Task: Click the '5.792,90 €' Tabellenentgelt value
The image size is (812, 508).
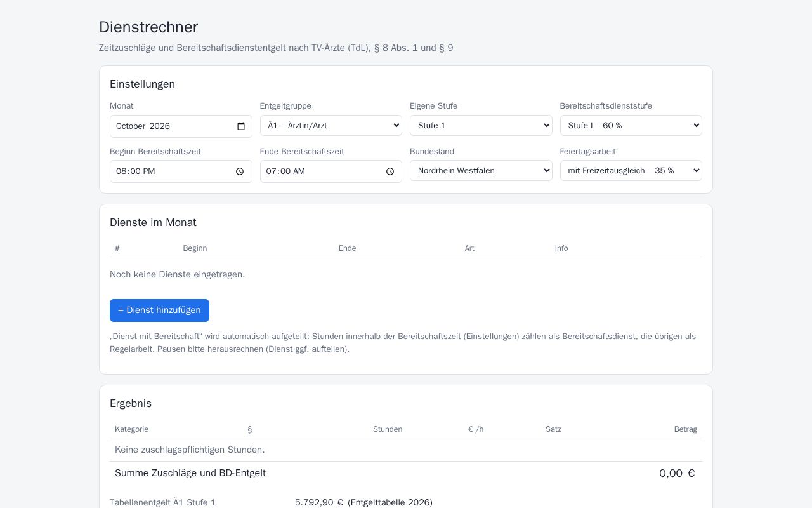Action: pyautogui.click(x=319, y=503)
